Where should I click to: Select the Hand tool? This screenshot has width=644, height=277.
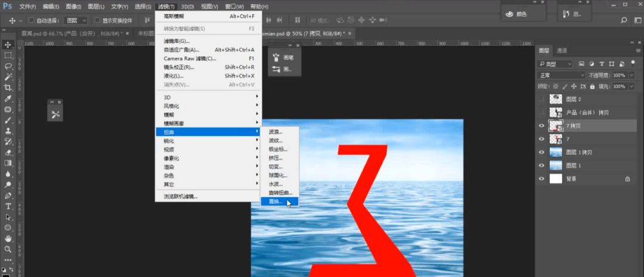coord(8,238)
